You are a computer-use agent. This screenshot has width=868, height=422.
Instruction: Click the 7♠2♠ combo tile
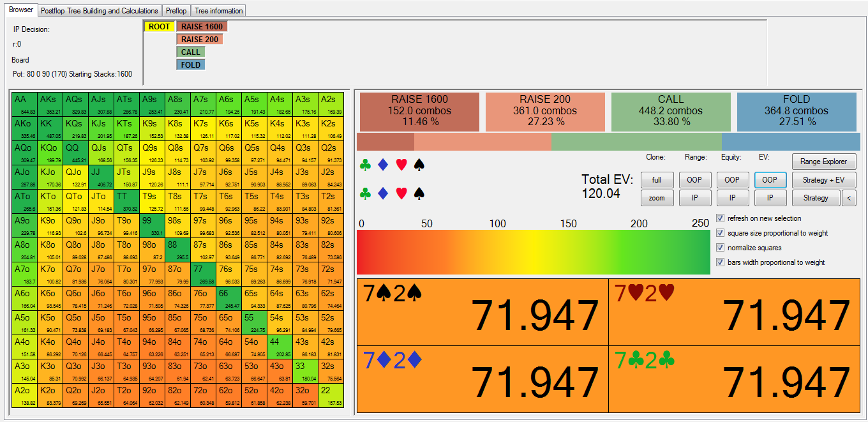click(x=483, y=312)
